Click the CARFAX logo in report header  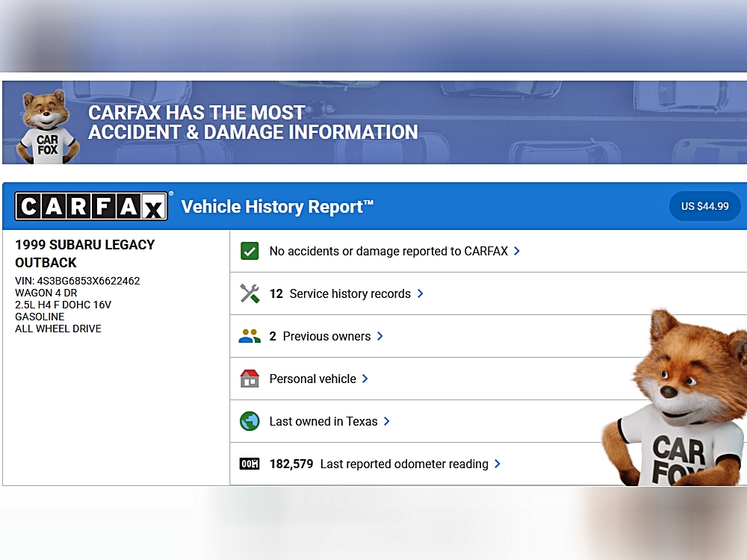pos(91,206)
